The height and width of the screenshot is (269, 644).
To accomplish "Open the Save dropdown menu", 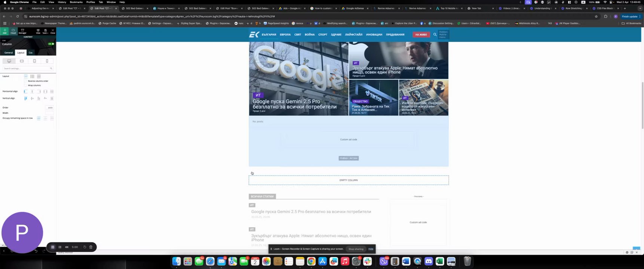I will click(45, 31).
